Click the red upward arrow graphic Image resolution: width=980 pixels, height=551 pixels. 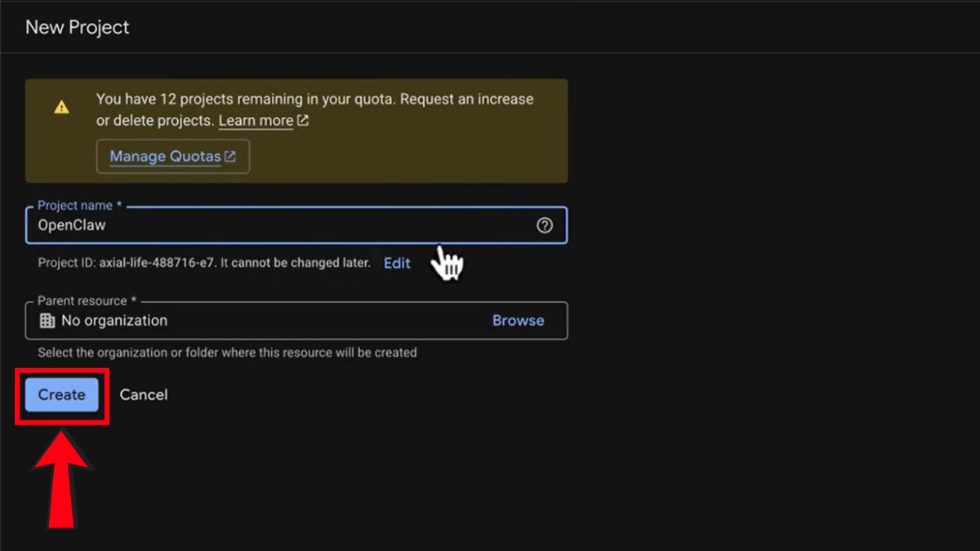point(62,481)
